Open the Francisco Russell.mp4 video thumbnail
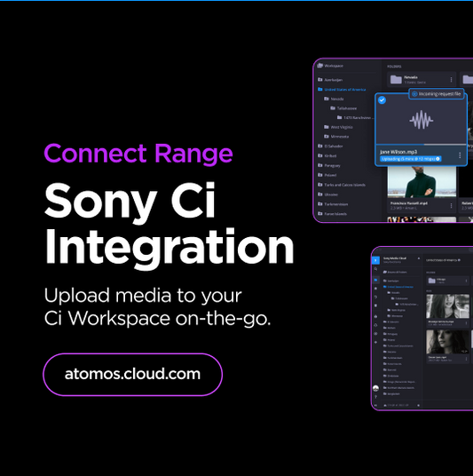This screenshot has width=473, height=476. click(x=422, y=181)
